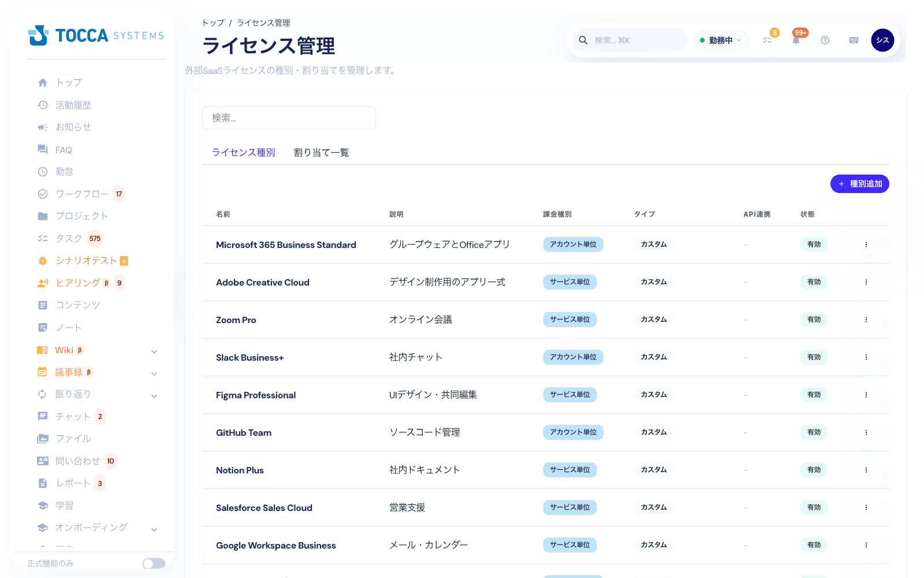Open the シス user avatar

tap(882, 40)
